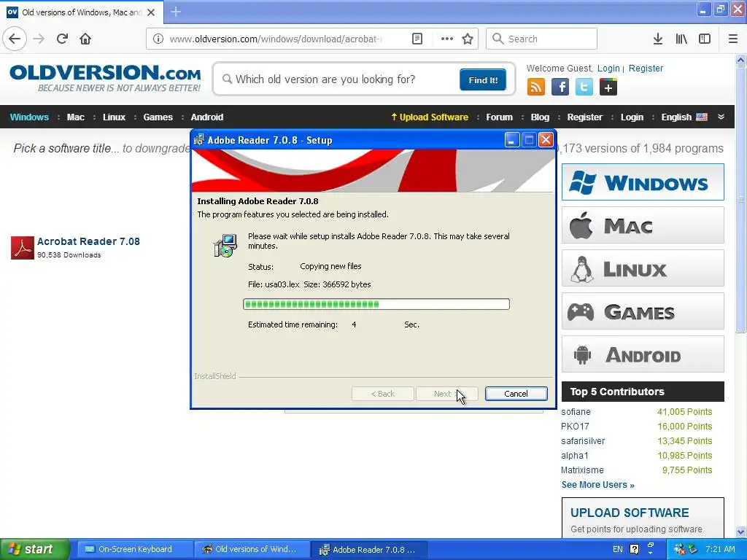Click Login link beside Welcome Guest

608,68
